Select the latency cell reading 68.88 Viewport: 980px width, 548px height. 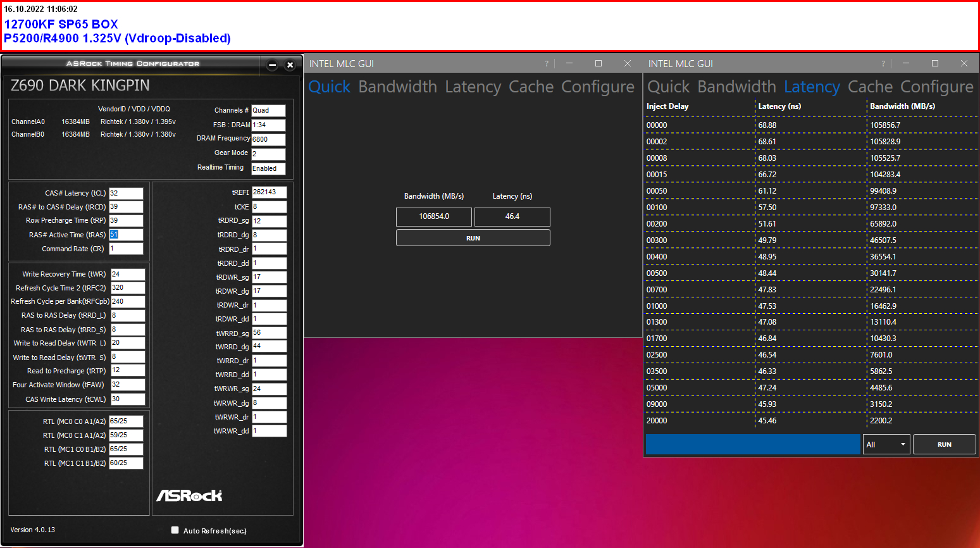pyautogui.click(x=767, y=125)
